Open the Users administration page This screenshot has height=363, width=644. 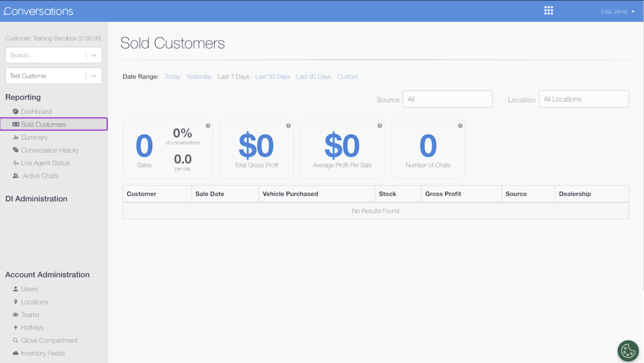tap(29, 289)
